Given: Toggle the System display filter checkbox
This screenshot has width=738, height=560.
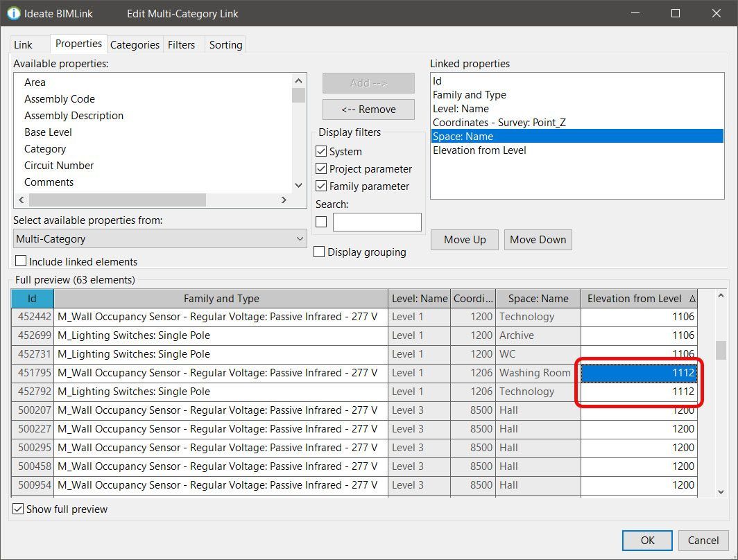Looking at the screenshot, I should 321,151.
